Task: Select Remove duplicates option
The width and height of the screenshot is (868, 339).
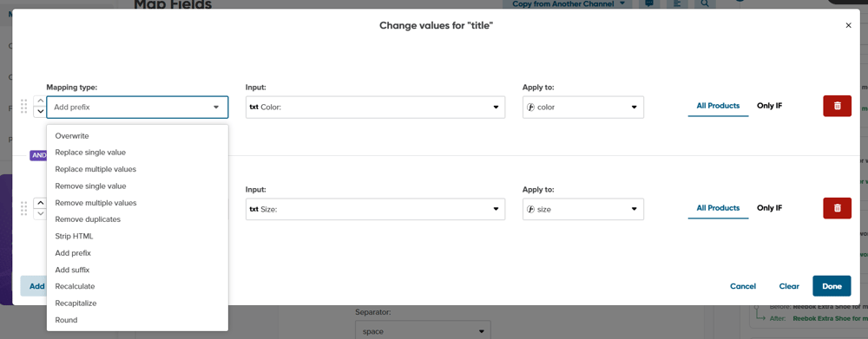Action: click(x=137, y=219)
